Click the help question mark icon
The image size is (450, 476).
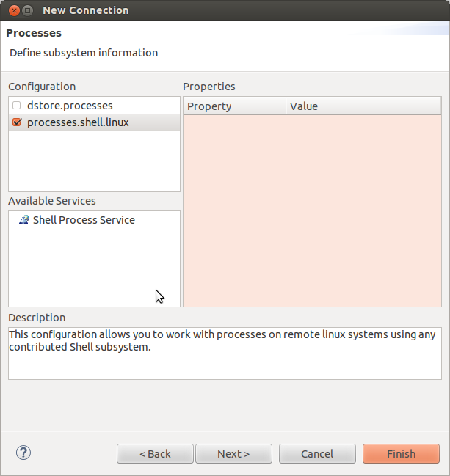click(23, 453)
